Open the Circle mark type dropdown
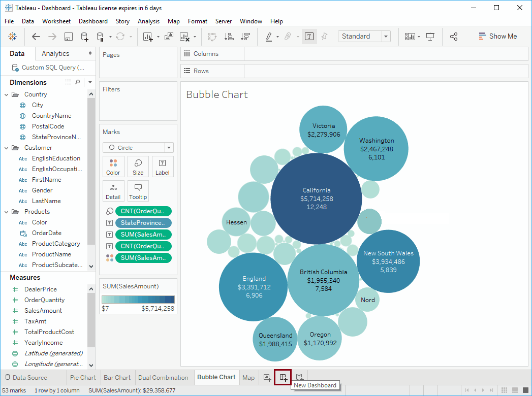This screenshot has width=532, height=396. 138,147
